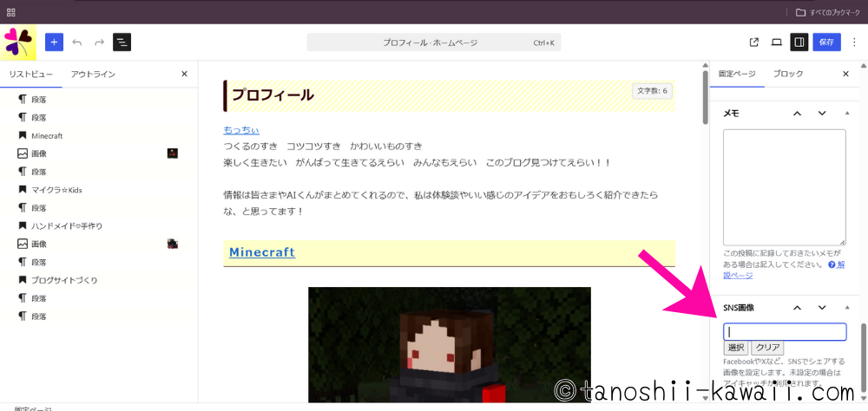Screen dimensions: 868x411
Task: Click the blue 保存 button
Action: [x=826, y=42]
